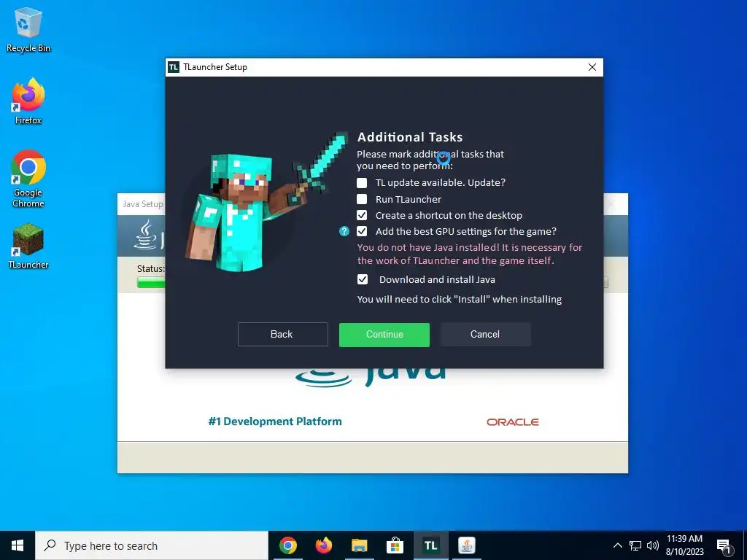This screenshot has width=747, height=560.
Task: Select the Google Chrome desktop shortcut
Action: coord(28,179)
